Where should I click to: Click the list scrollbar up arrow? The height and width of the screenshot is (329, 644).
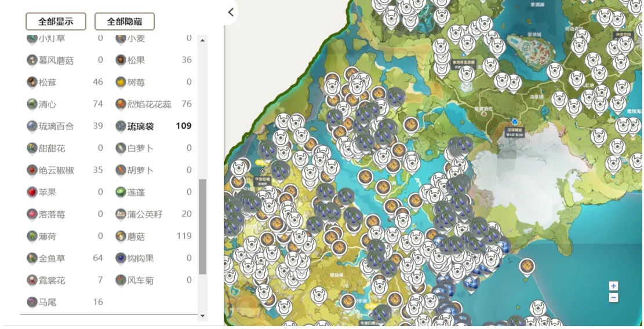pos(202,40)
